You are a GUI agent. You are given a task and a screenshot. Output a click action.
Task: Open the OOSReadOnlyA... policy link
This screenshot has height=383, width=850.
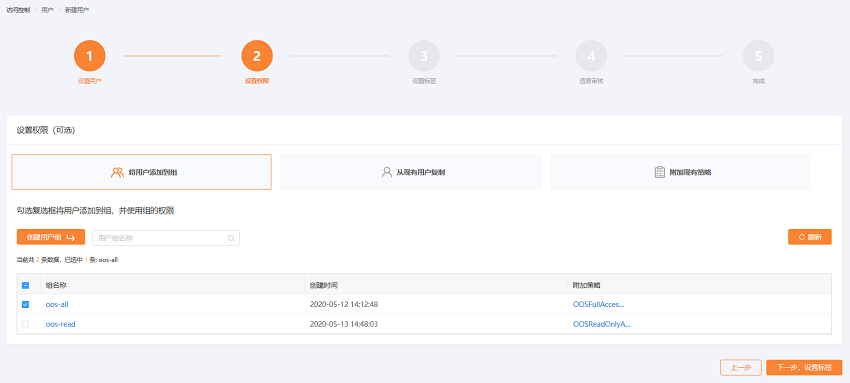pyautogui.click(x=602, y=324)
